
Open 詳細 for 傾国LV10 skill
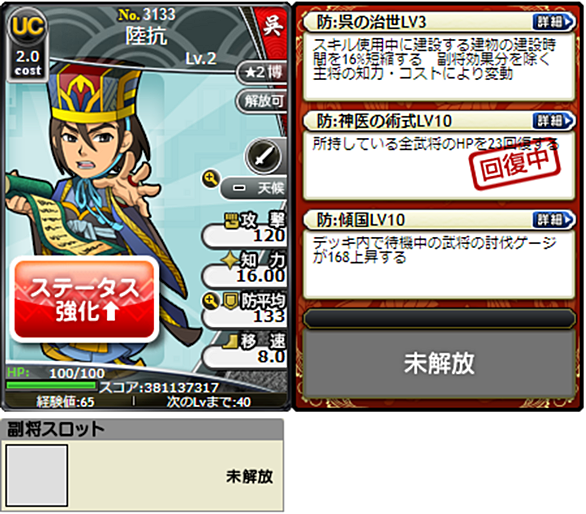pyautogui.click(x=553, y=219)
